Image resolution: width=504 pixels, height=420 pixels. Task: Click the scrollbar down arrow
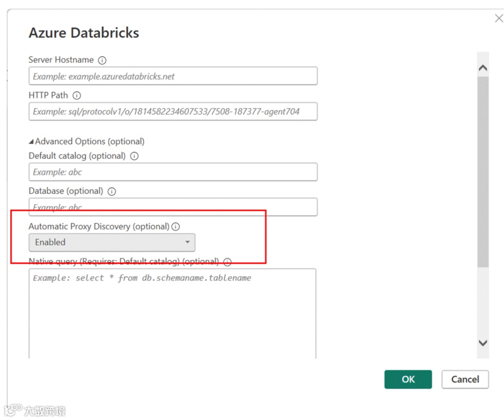483,343
